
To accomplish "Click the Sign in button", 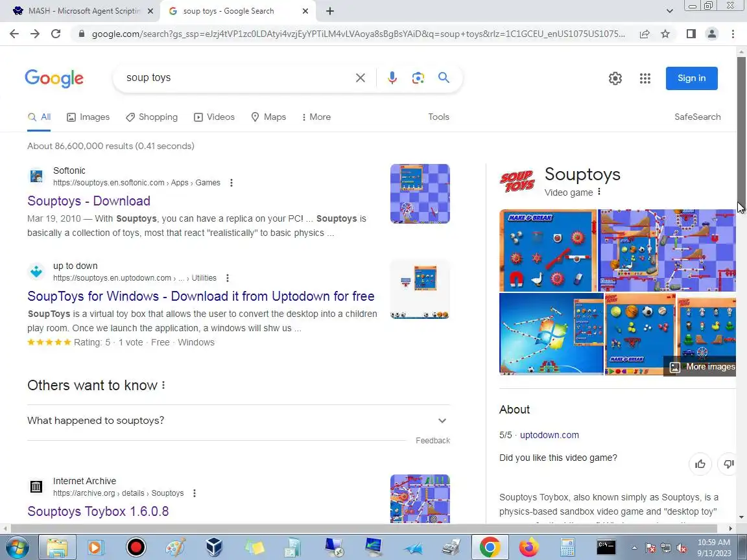I will click(691, 78).
